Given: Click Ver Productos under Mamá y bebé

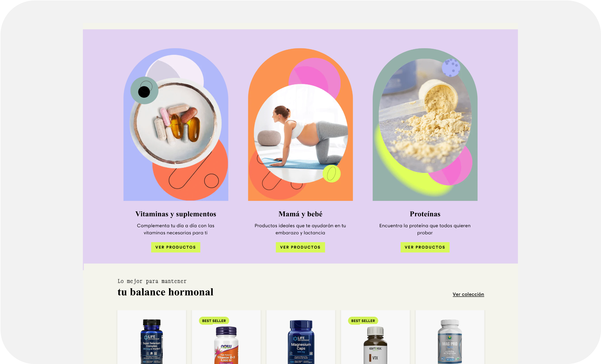Looking at the screenshot, I should click(x=300, y=247).
